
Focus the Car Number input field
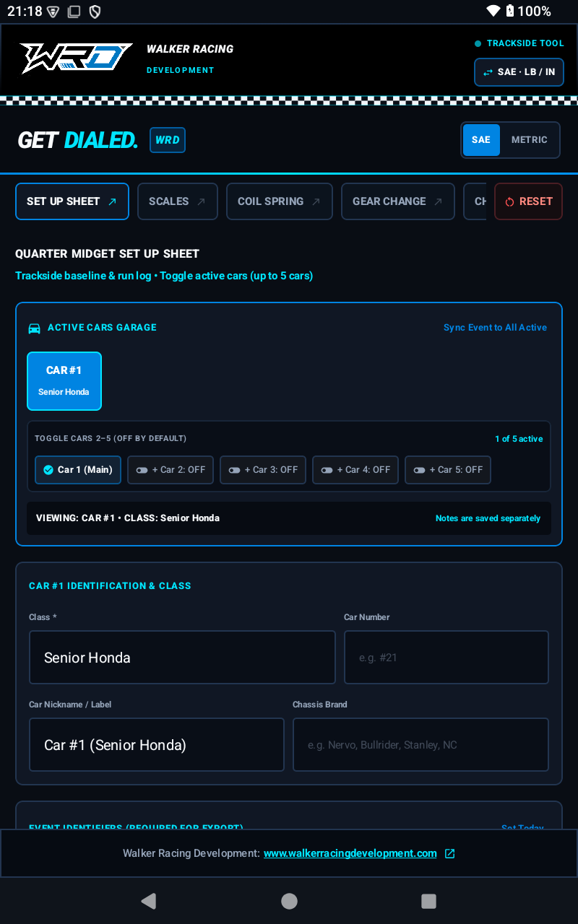click(x=447, y=658)
